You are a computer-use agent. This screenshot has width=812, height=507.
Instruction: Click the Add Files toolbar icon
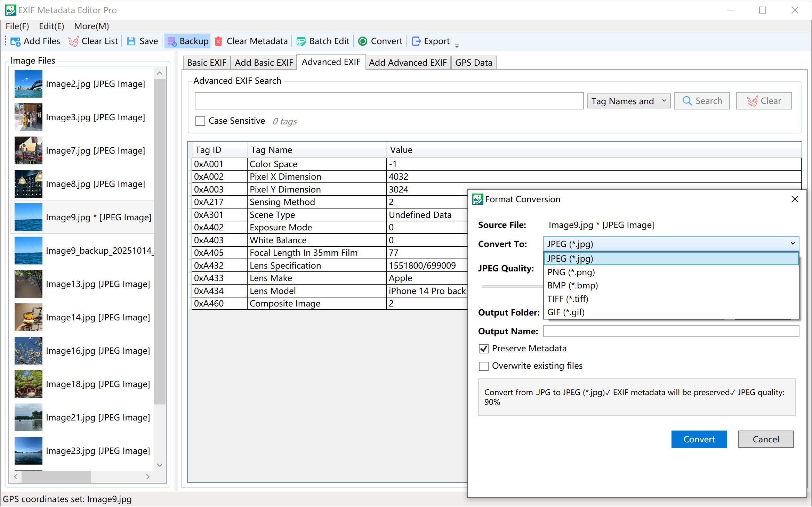tap(16, 41)
